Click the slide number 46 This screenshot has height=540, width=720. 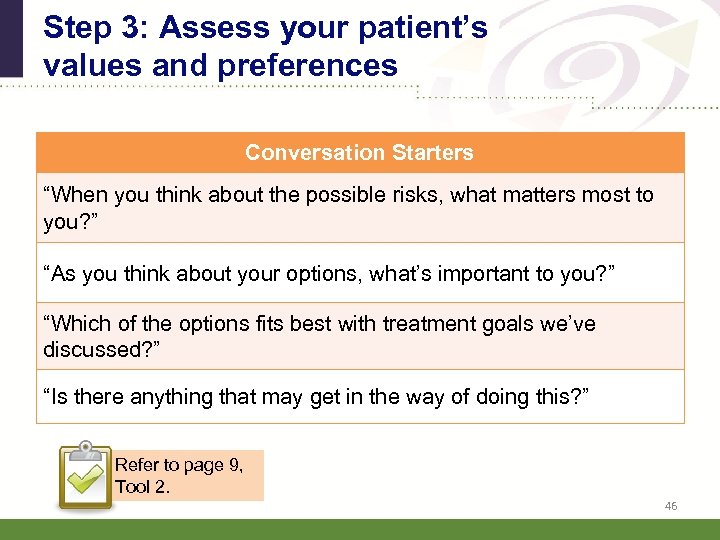pos(670,506)
